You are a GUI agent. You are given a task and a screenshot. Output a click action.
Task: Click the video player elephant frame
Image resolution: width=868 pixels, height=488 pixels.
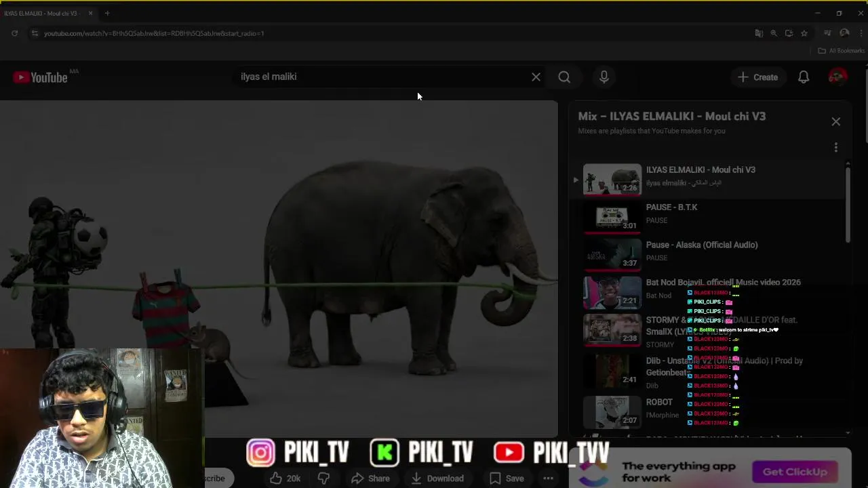[x=279, y=268]
